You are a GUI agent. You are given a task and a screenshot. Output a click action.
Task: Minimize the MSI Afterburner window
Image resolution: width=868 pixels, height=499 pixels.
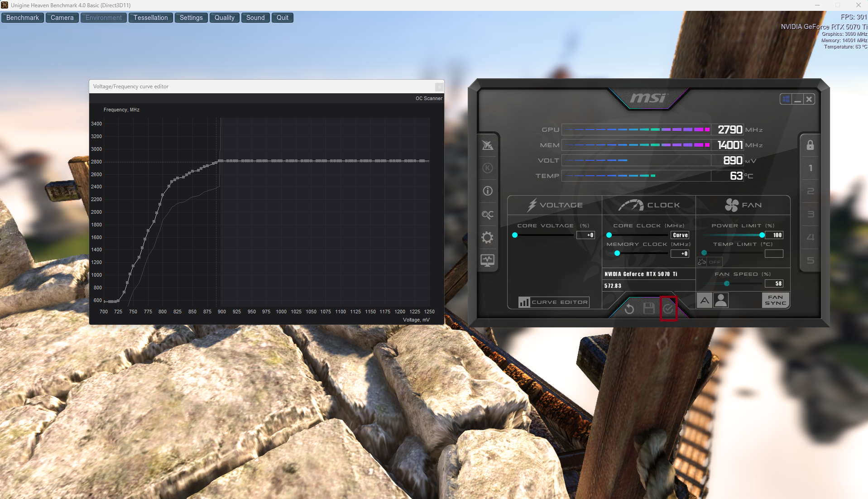pyautogui.click(x=798, y=99)
